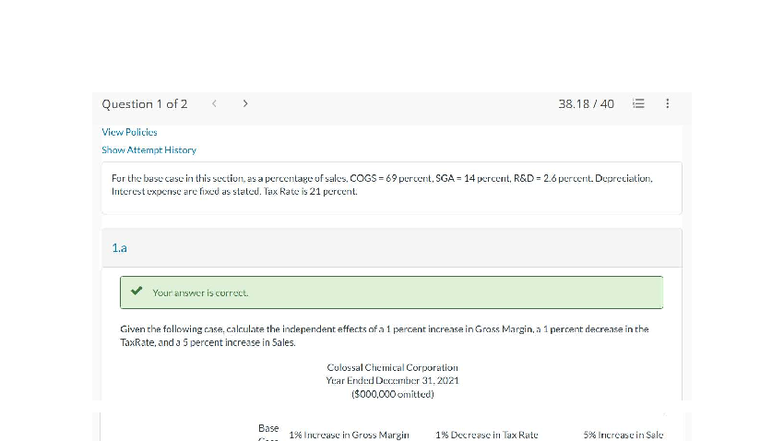Viewport: 784px width, 441px height.
Task: Click the '($000,000 omitted)' note
Action: click(392, 393)
